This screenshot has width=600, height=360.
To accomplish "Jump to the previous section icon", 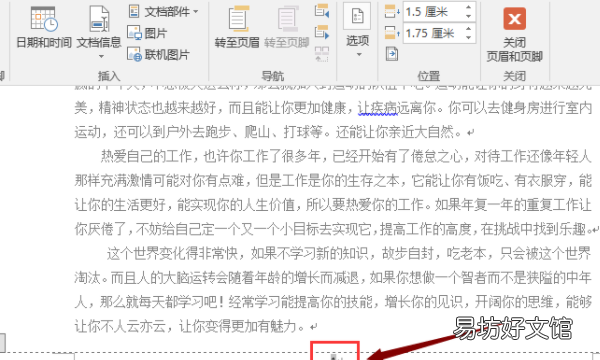I will coord(322,11).
